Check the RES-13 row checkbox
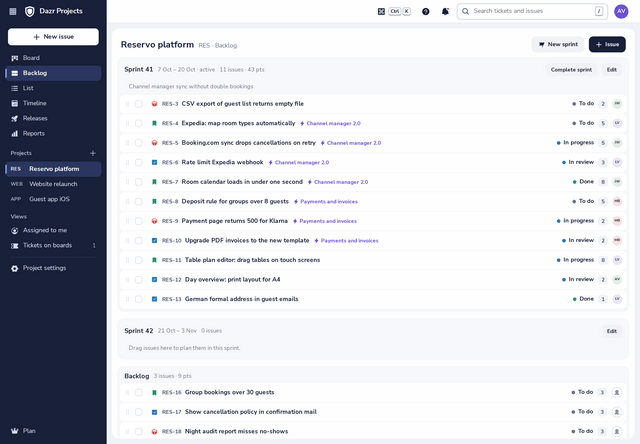Screen dimensions: 640x444 (139, 299)
